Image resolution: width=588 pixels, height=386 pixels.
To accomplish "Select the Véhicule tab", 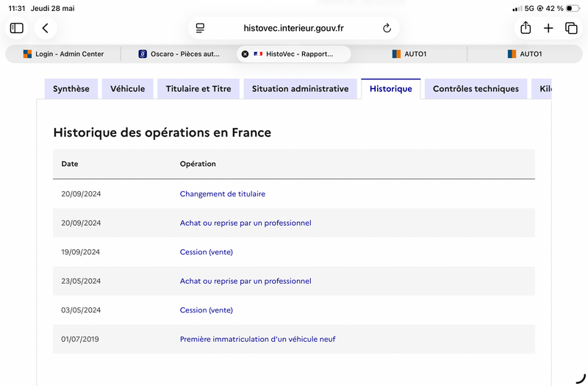I will tap(127, 89).
